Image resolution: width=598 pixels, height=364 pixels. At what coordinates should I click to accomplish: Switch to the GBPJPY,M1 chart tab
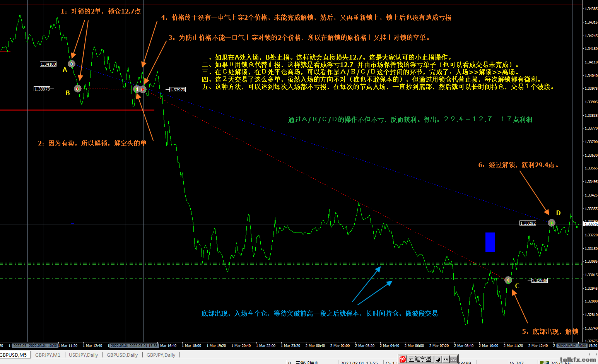pyautogui.click(x=48, y=355)
